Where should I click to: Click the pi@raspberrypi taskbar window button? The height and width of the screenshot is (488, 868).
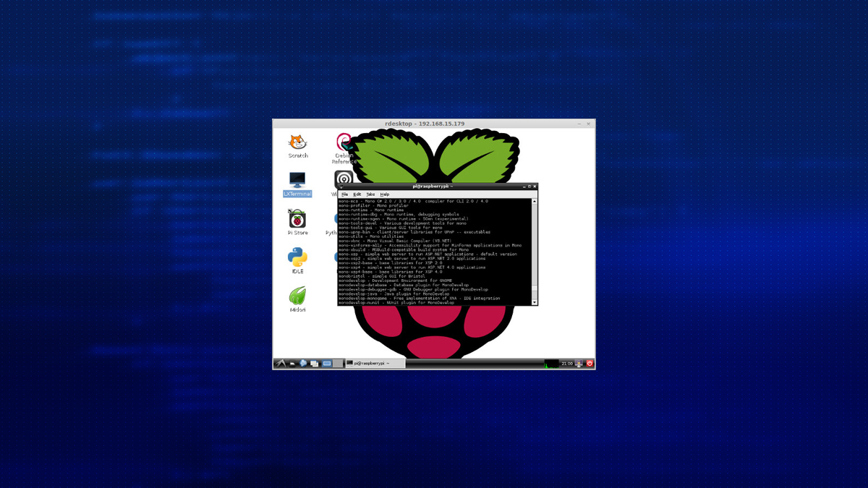[375, 364]
